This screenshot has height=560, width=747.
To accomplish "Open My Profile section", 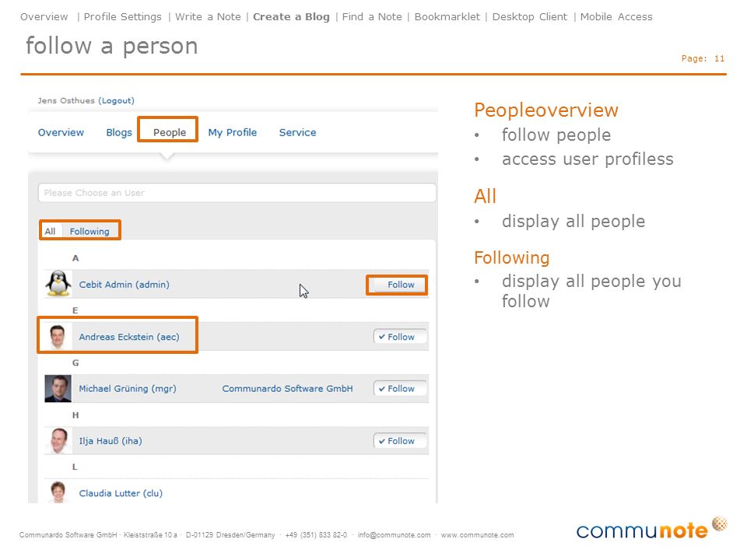I will (233, 132).
